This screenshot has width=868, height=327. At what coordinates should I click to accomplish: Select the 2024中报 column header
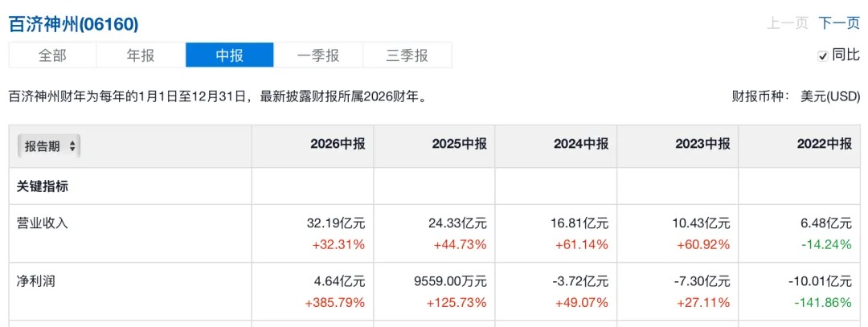581,145
